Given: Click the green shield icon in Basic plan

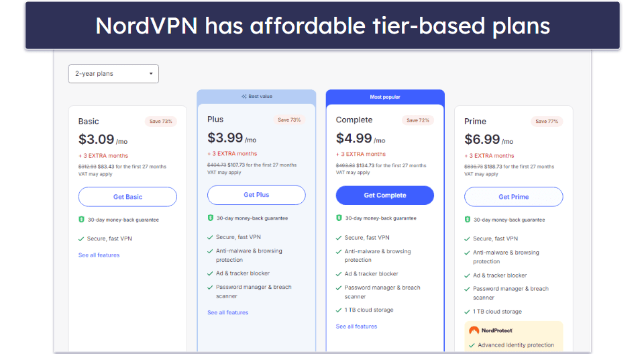Looking at the screenshot, I should pos(81,220).
